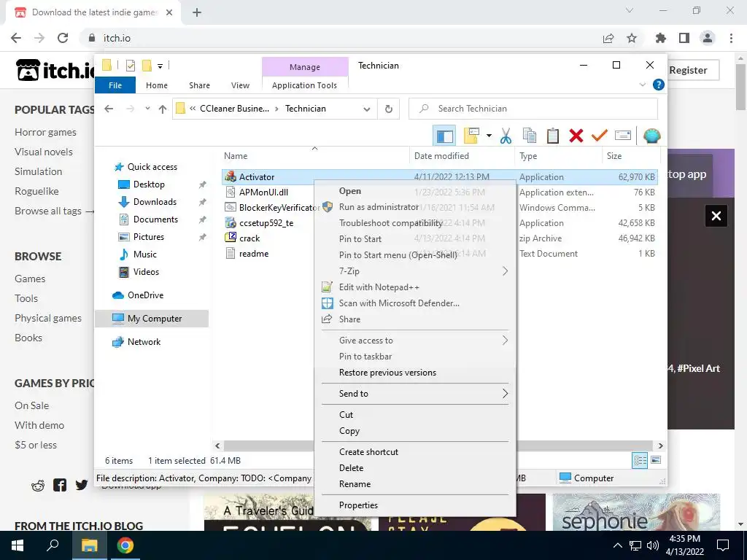The image size is (747, 560).
Task: Click the Classic Shell settings shell icon
Action: click(651, 136)
